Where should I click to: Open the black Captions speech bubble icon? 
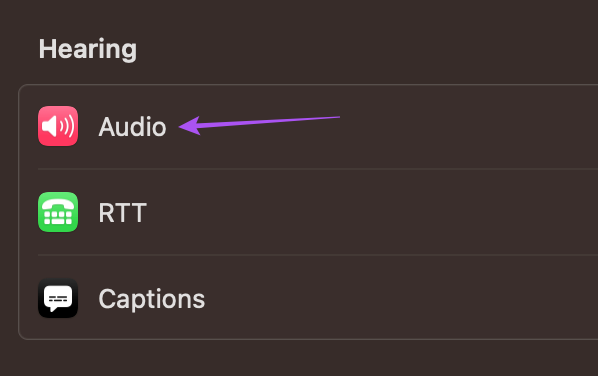pos(58,298)
